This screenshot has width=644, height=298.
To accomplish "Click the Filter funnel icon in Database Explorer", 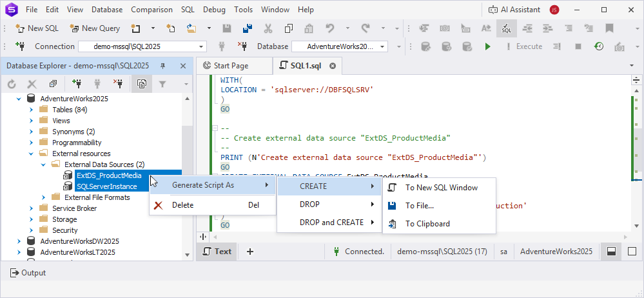I will [162, 84].
